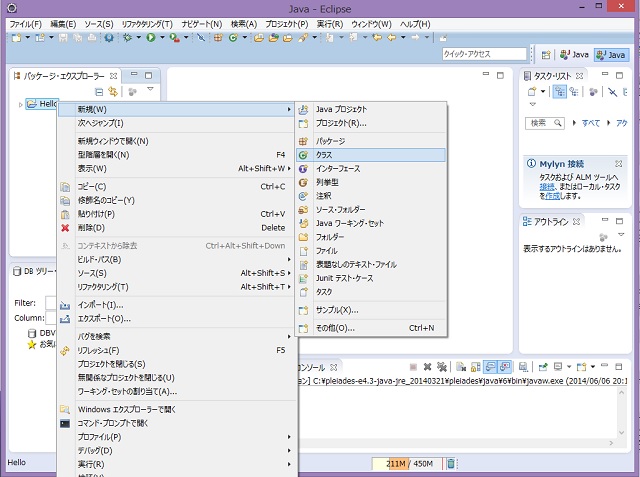
Task: Click Remove Launch icon in console
Action: (427, 367)
